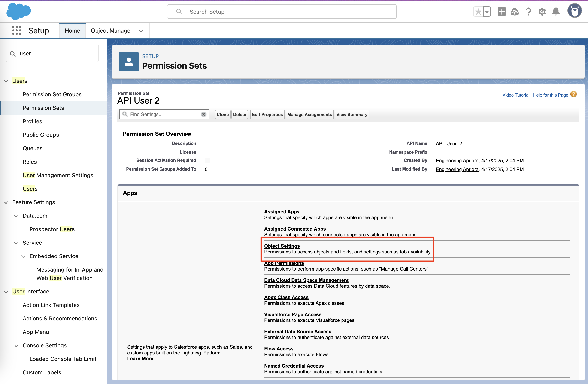This screenshot has width=588, height=384.
Task: Open the Apex Class Access link
Action: pos(286,297)
